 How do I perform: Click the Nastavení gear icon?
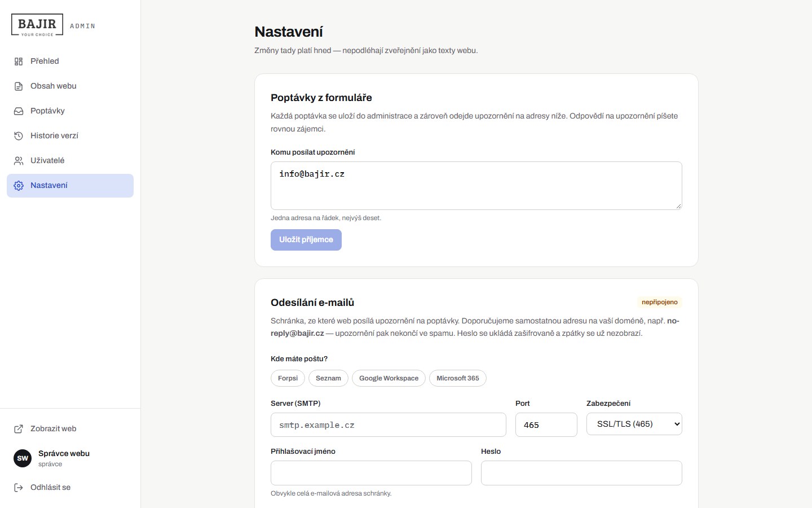tap(19, 186)
